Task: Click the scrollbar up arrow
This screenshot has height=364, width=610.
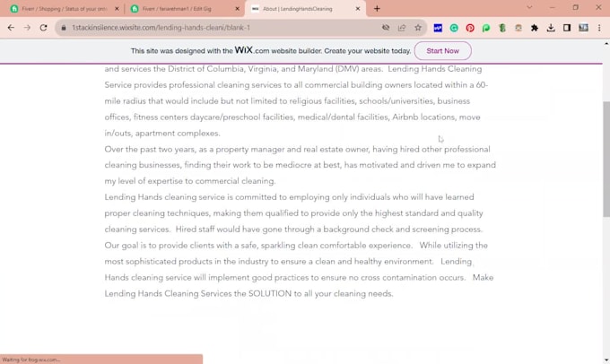Action: (606, 44)
